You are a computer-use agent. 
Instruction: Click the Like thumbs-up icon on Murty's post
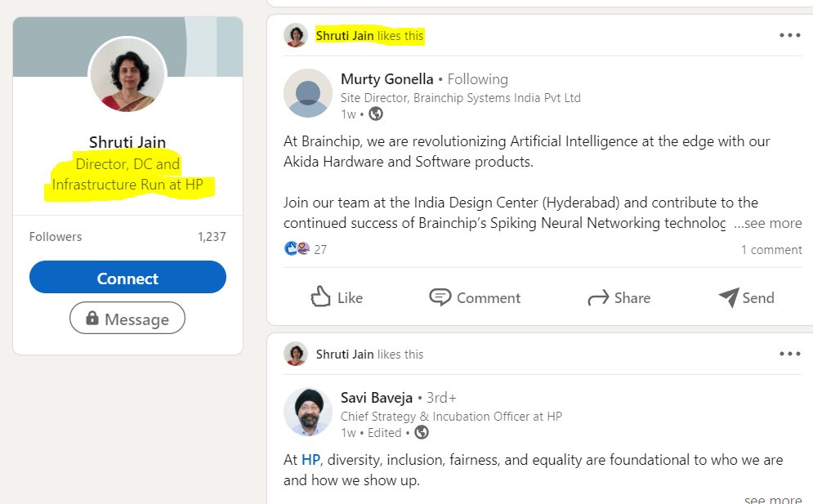(321, 297)
